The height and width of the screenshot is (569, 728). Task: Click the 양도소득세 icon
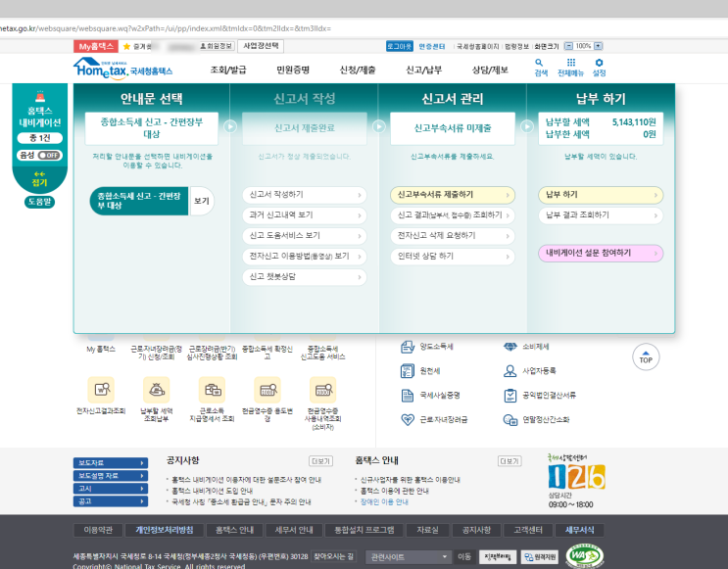click(x=408, y=347)
